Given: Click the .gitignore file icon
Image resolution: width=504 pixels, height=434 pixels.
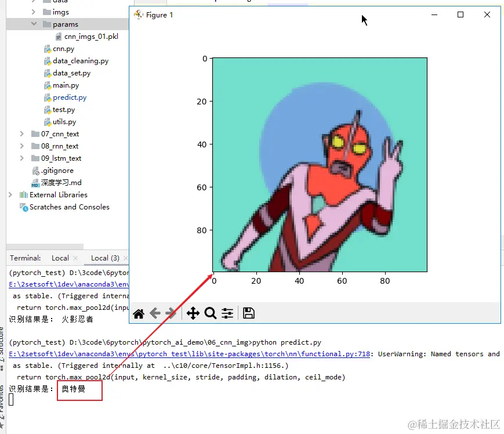Looking at the screenshot, I should coord(36,171).
